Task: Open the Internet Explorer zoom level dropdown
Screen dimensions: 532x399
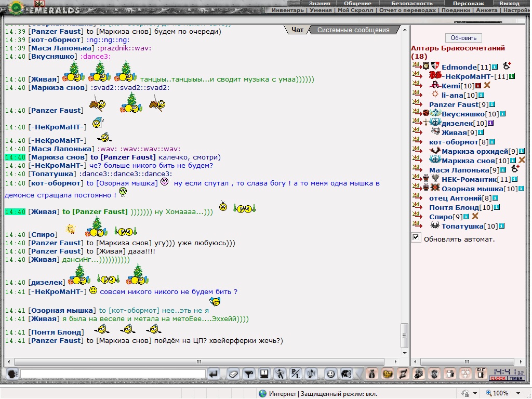Action: tap(518, 393)
